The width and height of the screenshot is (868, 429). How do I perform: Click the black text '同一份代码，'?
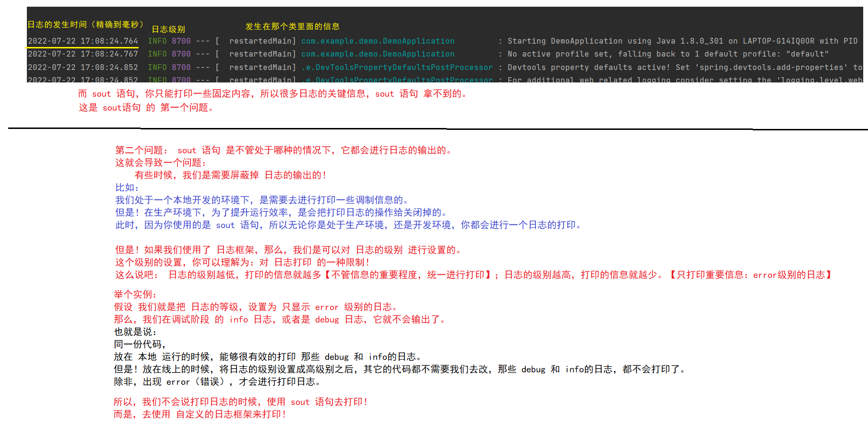pyautogui.click(x=140, y=344)
